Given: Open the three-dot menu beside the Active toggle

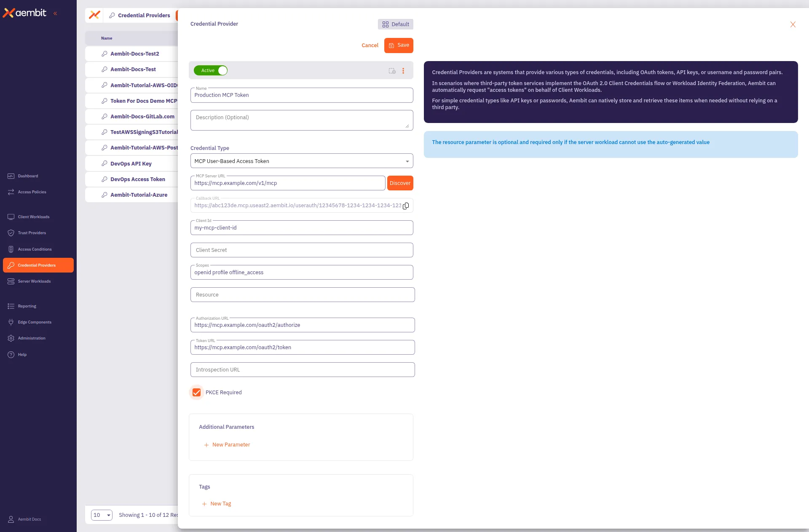Looking at the screenshot, I should coord(403,71).
